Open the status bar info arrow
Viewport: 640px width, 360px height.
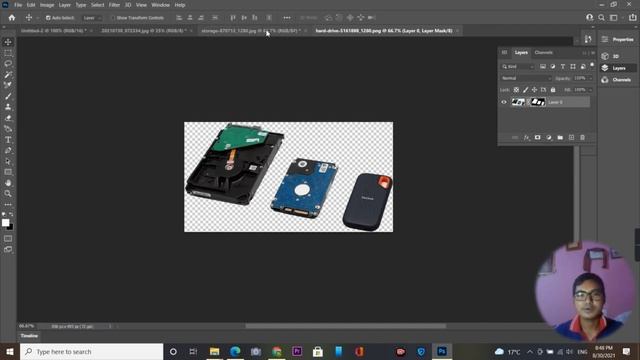110,326
